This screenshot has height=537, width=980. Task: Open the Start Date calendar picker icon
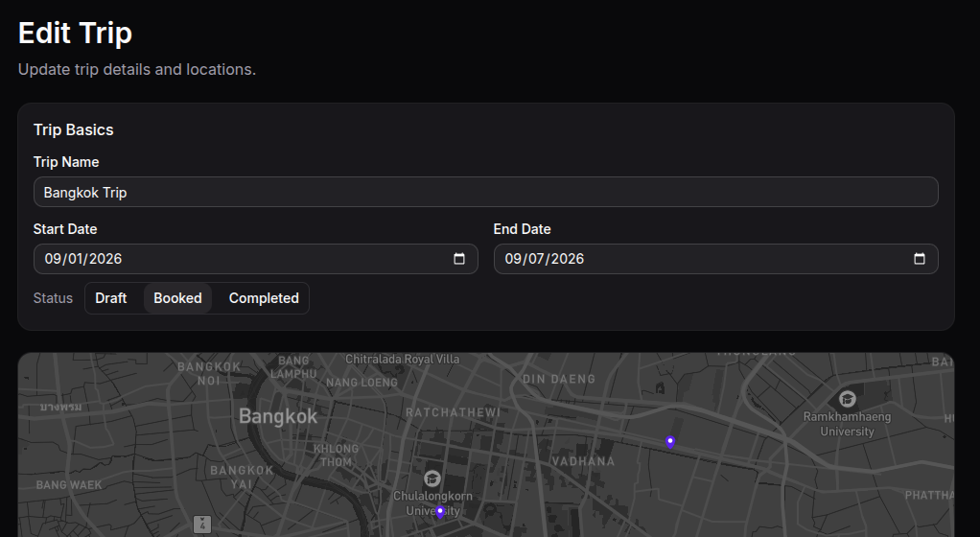[458, 259]
